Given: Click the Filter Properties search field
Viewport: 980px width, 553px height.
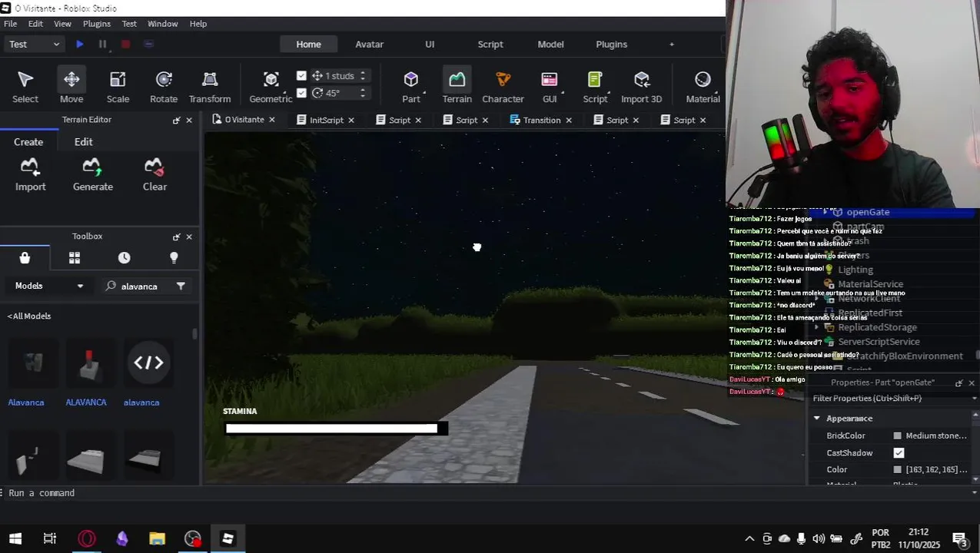Looking at the screenshot, I should tap(893, 399).
